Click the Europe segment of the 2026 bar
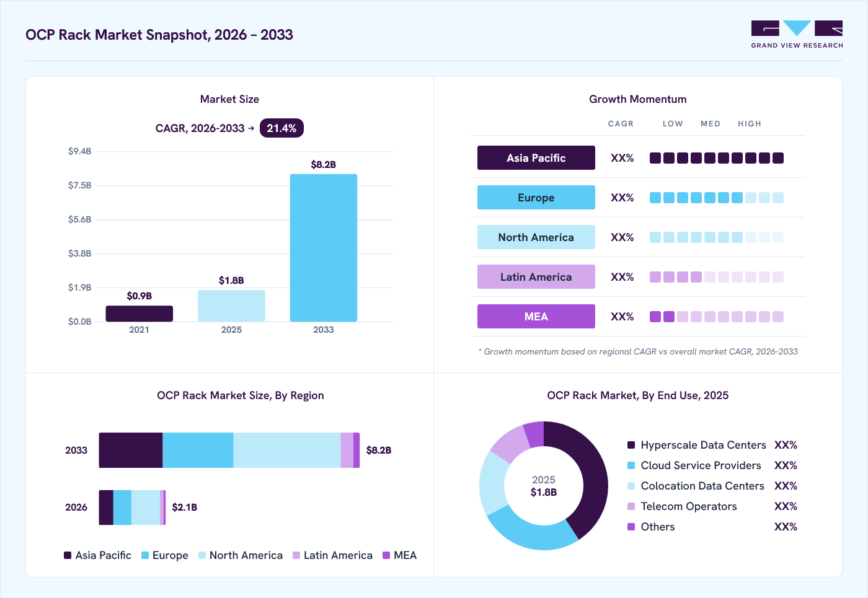Viewport: 868px width, 598px height. [122, 508]
